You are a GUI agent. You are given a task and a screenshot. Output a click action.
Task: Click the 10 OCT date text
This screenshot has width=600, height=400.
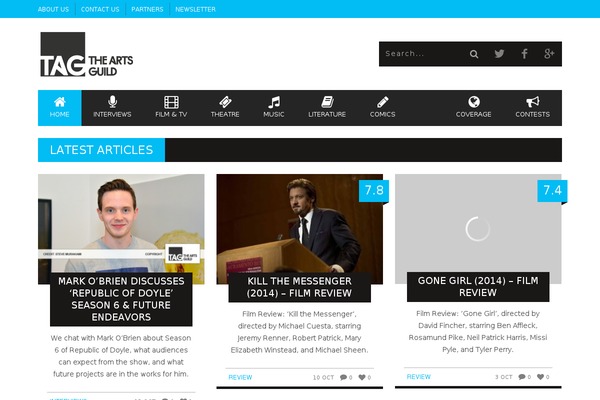click(323, 377)
